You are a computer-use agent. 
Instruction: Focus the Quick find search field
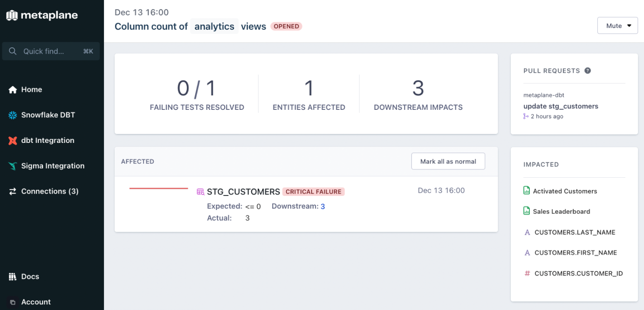click(x=51, y=51)
